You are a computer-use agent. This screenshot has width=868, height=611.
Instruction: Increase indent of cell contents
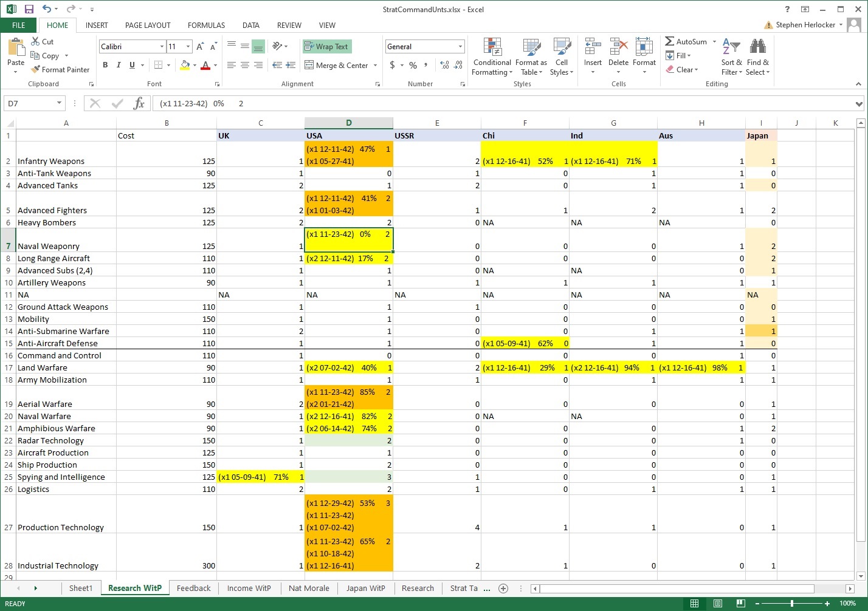(291, 65)
